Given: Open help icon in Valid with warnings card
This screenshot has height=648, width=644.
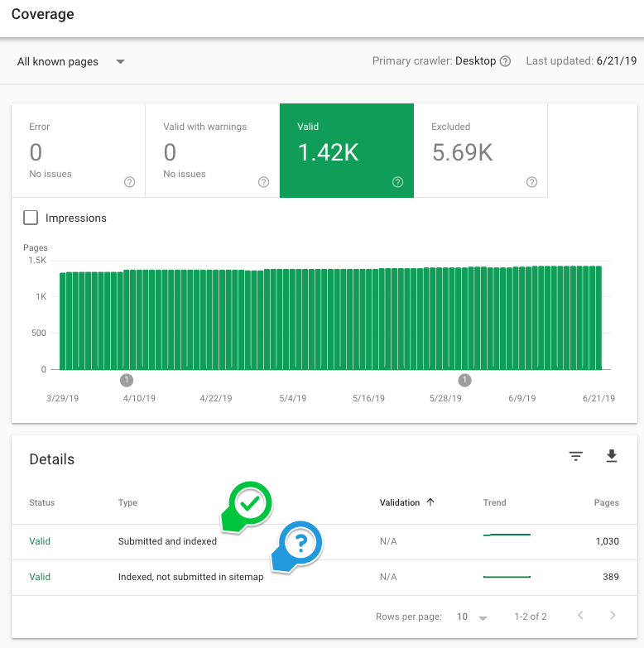Looking at the screenshot, I should pyautogui.click(x=264, y=182).
